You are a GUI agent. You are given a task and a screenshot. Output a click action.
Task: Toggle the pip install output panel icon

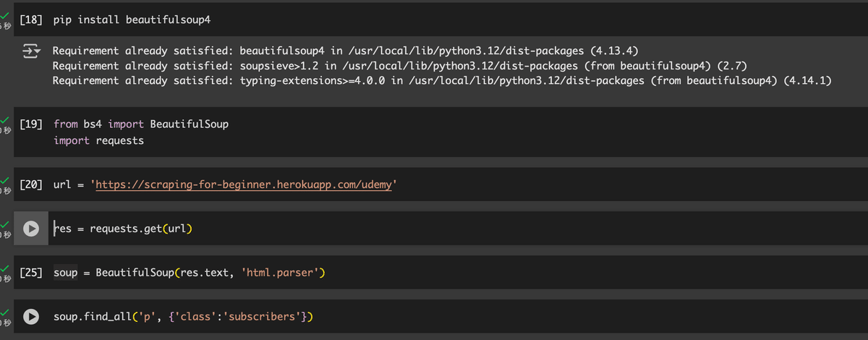(31, 51)
